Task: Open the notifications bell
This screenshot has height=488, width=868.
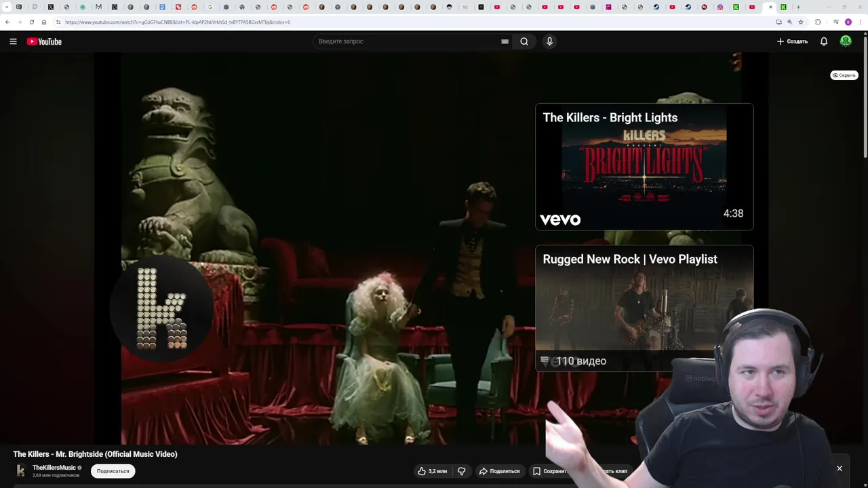Action: click(824, 41)
